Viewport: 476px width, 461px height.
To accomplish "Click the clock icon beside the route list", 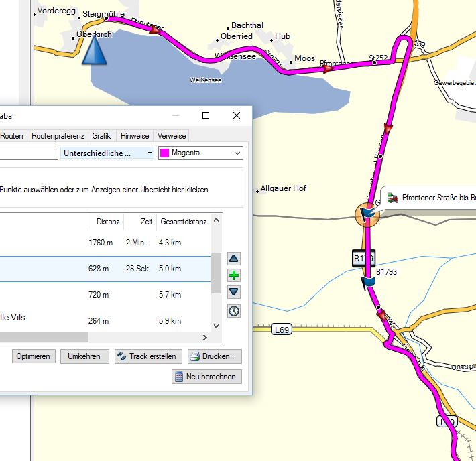I will pos(234,311).
